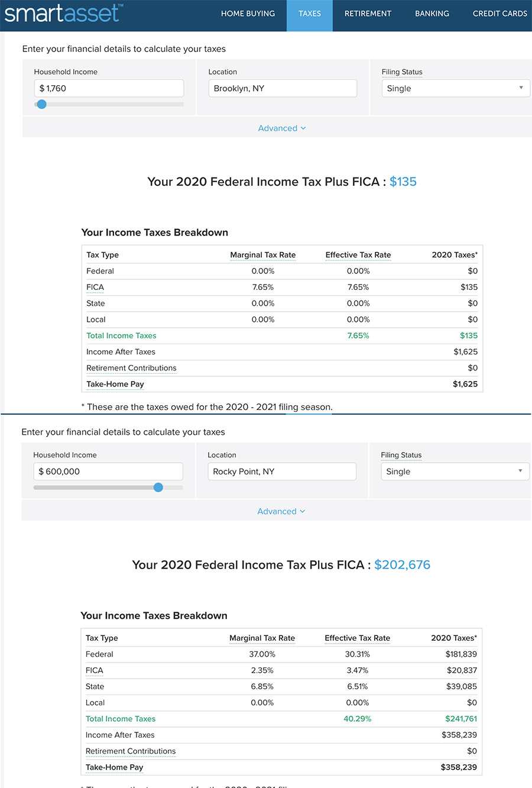Click the Rocky Point, NY location field
The height and width of the screenshot is (788, 532).
coord(282,471)
